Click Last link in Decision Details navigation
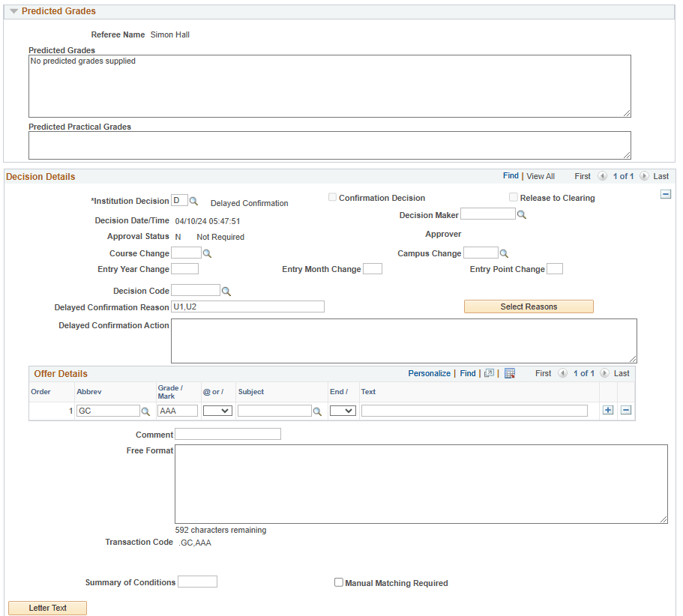The height and width of the screenshot is (616, 683). 661,176
